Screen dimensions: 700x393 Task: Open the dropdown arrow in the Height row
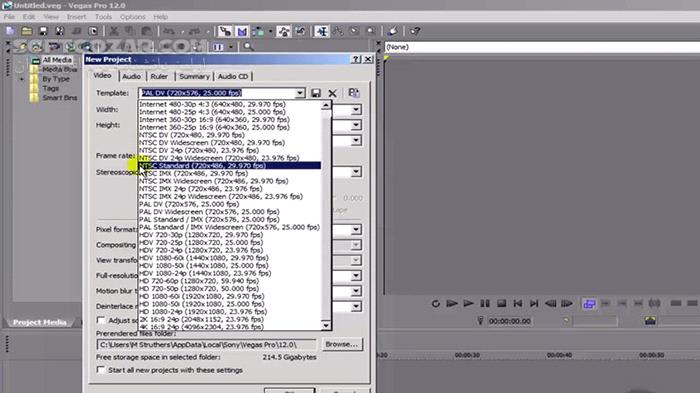(x=356, y=125)
